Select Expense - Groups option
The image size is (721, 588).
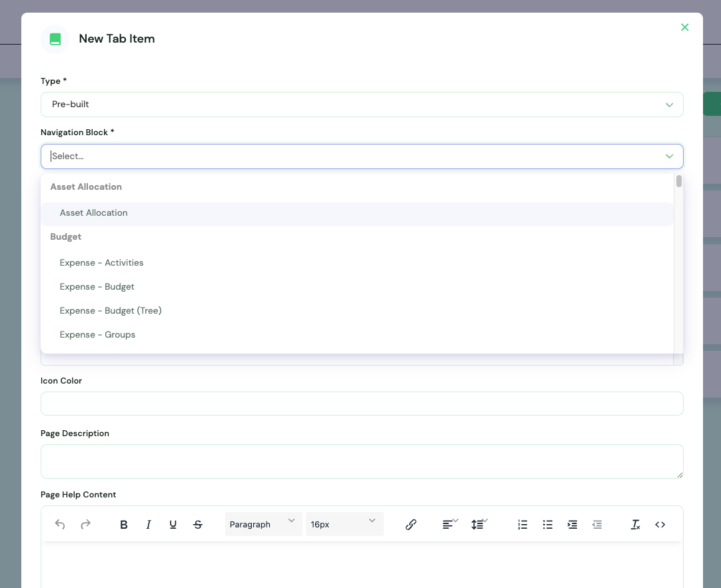pyautogui.click(x=357, y=334)
